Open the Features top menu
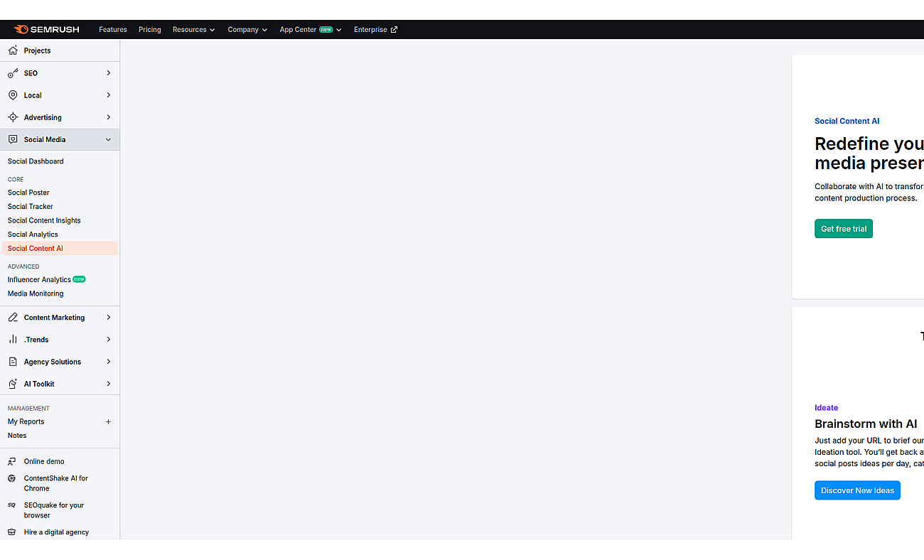The image size is (924, 560). coord(113,30)
